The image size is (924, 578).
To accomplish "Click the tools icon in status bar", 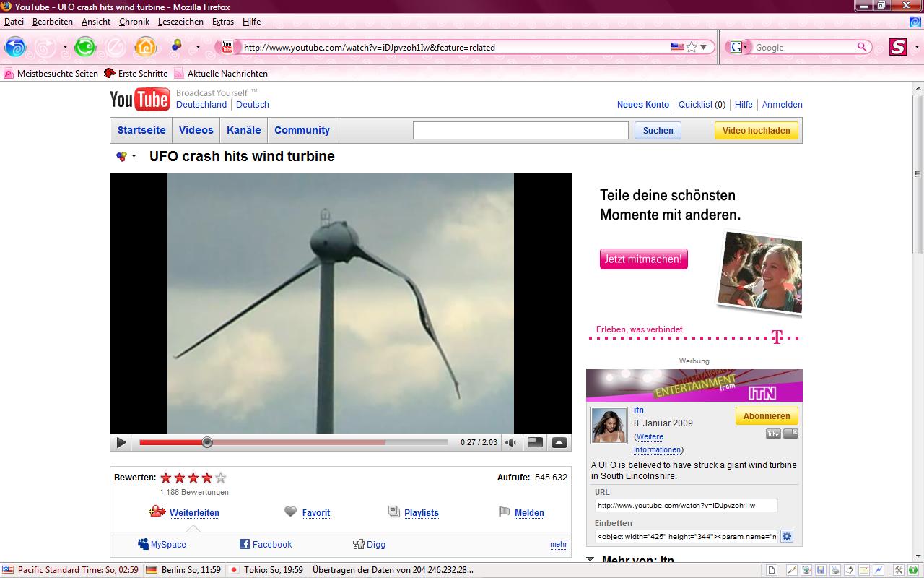I will pyautogui.click(x=899, y=571).
